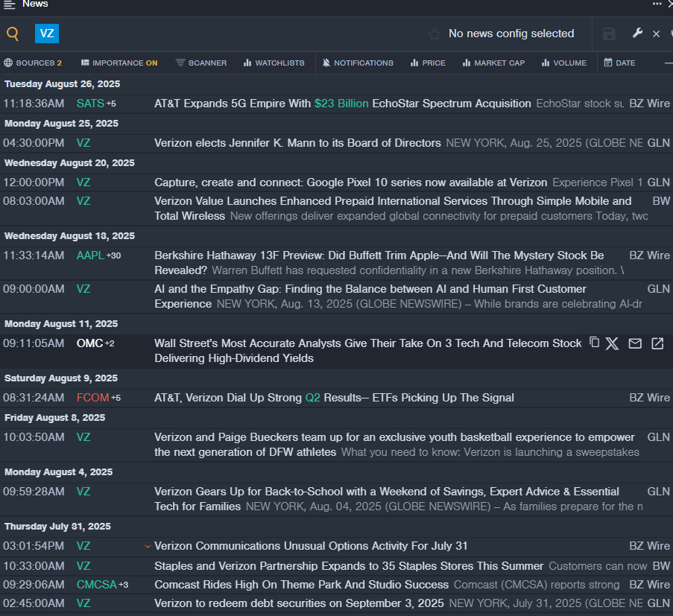Open the No news config selected dropdown
The height and width of the screenshot is (616, 673).
(x=511, y=34)
